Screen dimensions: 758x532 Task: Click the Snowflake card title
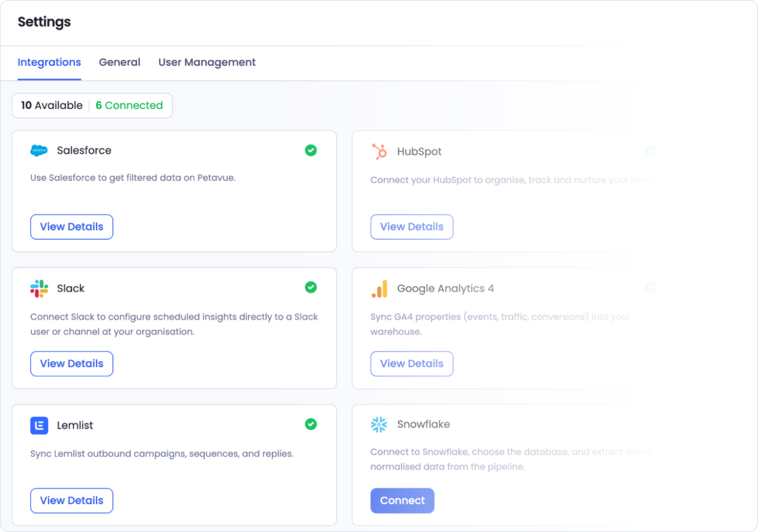point(423,424)
